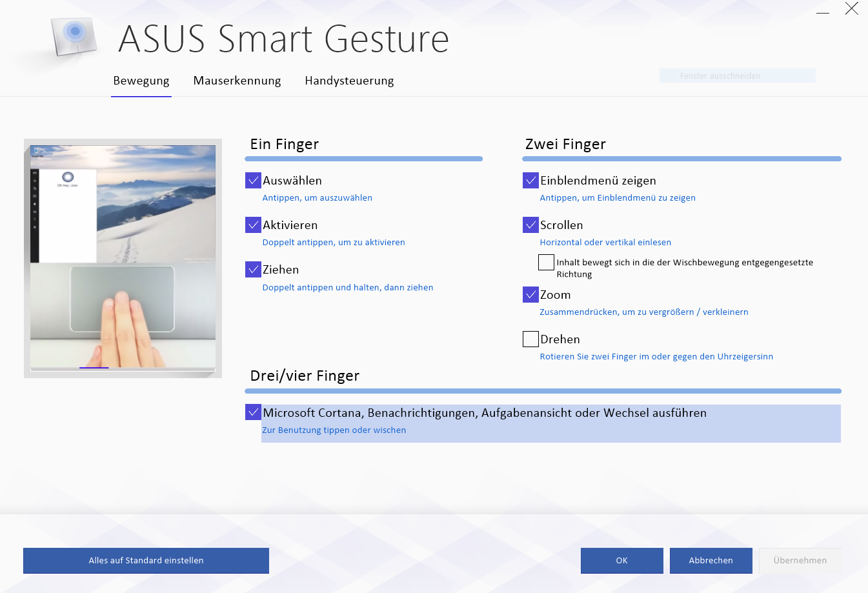
Task: Click the 'Zusammendrücken, um zu vergrößern / verkleinern' link
Action: pyautogui.click(x=644, y=312)
